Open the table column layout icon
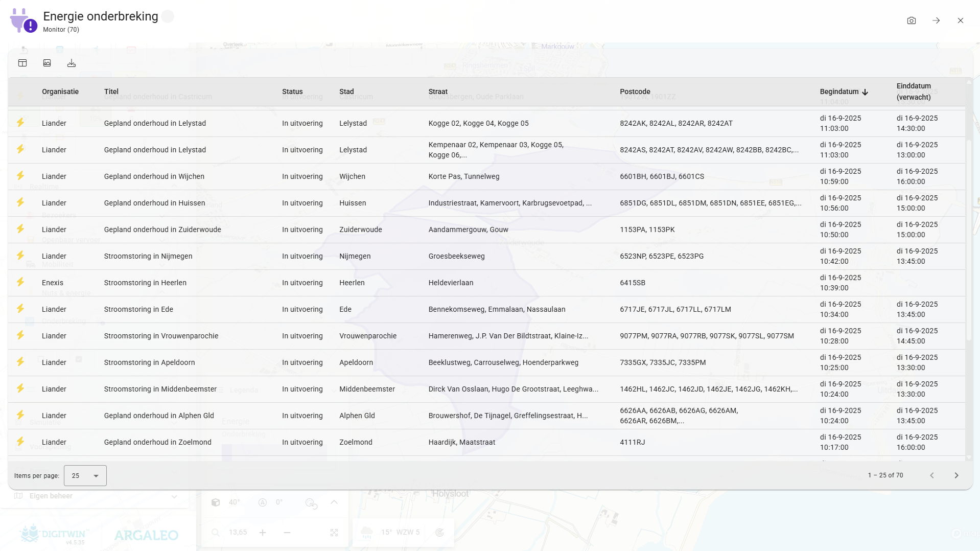The image size is (980, 551). coord(22,63)
